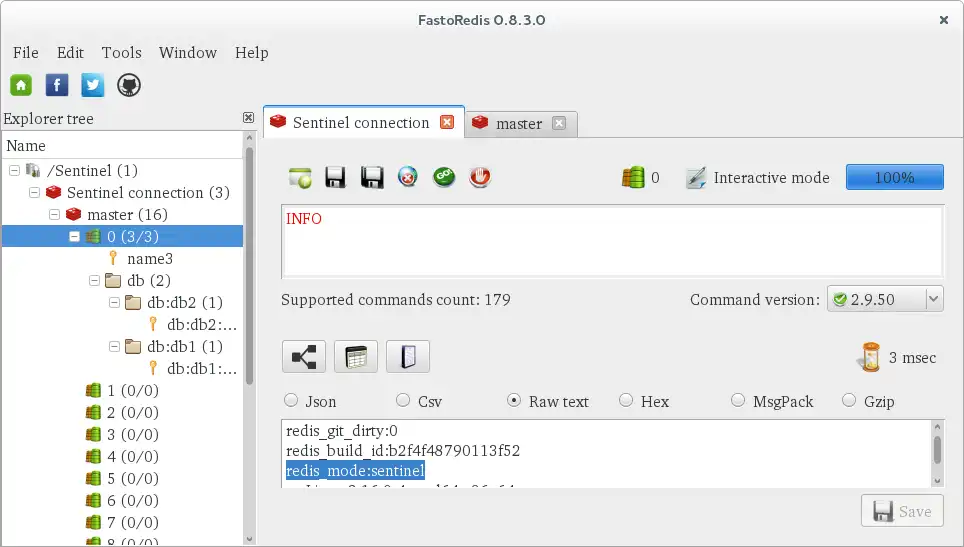Open the Twitter link icon
Image resolution: width=964 pixels, height=547 pixels.
[92, 85]
